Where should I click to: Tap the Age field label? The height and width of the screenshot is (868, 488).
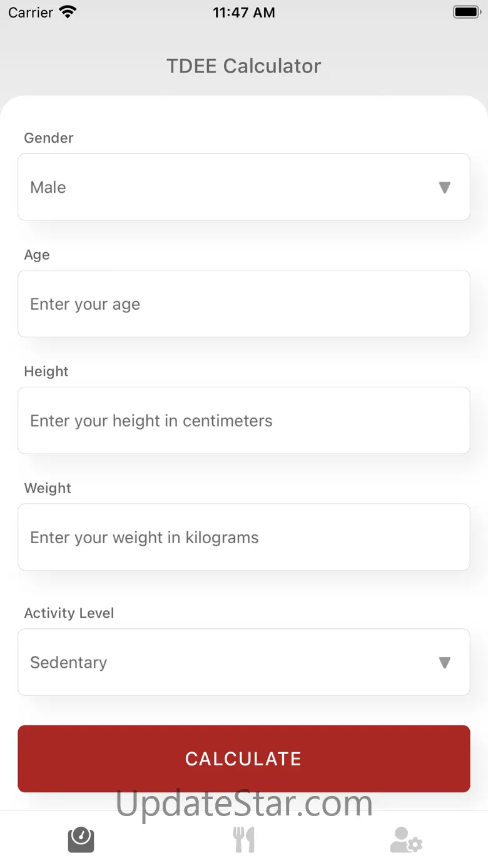pos(37,255)
